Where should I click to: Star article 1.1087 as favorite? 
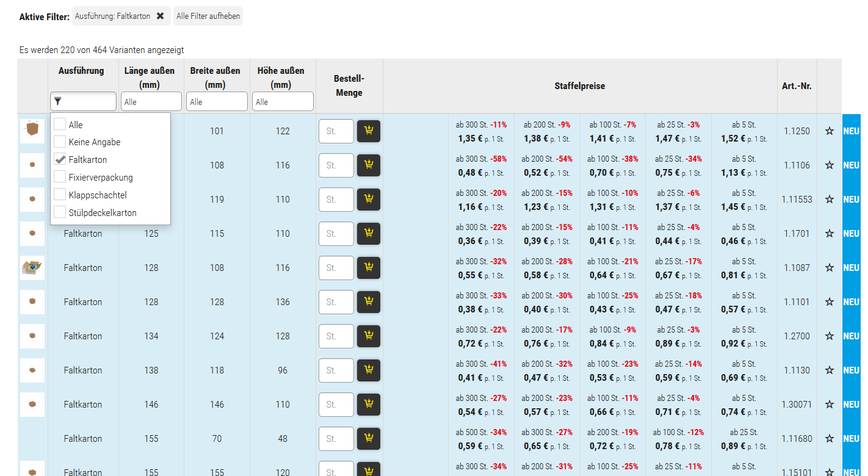829,268
